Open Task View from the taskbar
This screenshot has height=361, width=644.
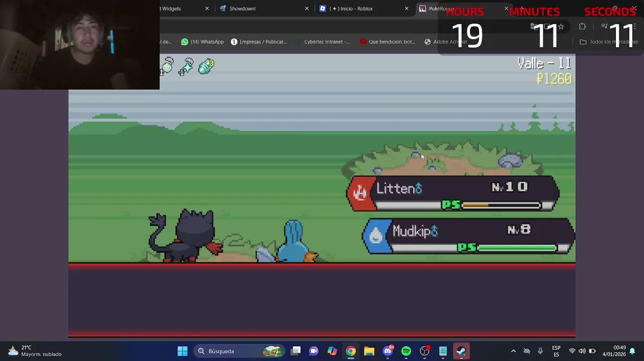(x=296, y=351)
